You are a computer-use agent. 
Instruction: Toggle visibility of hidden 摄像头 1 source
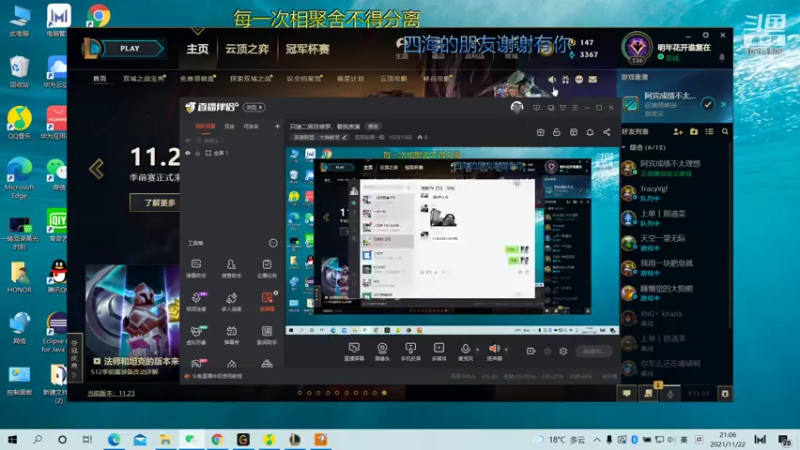pyautogui.click(x=188, y=140)
